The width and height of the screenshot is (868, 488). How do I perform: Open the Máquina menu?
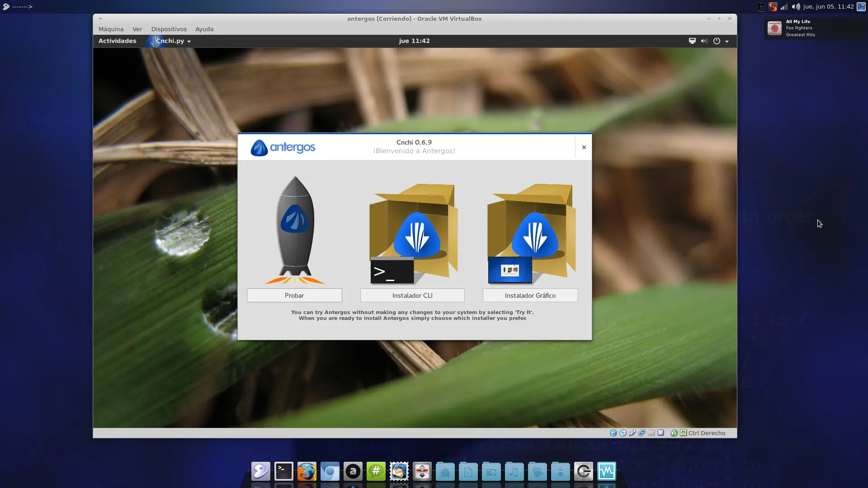click(x=111, y=29)
